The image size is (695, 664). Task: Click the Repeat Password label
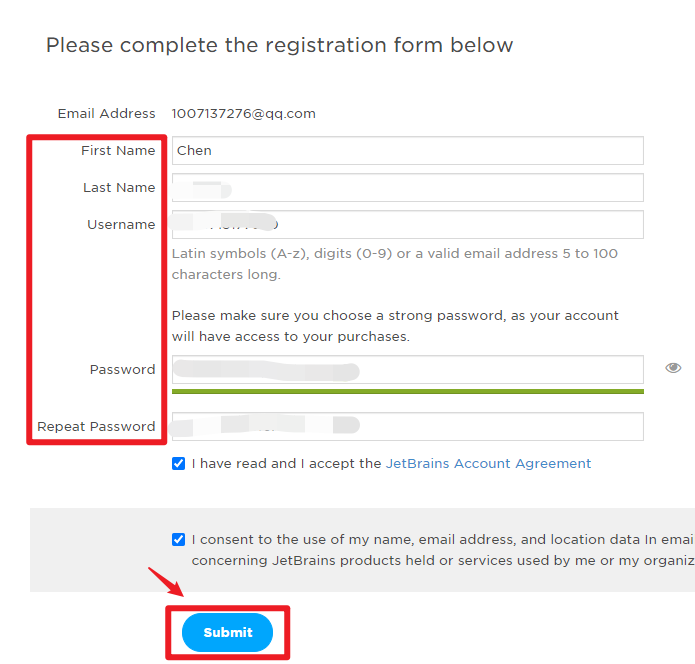point(96,427)
